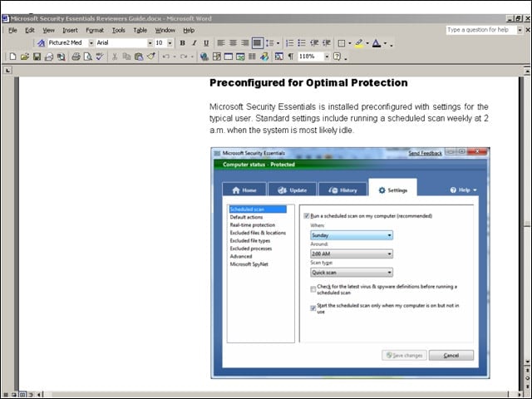Click the Insert Table icon

(229, 57)
